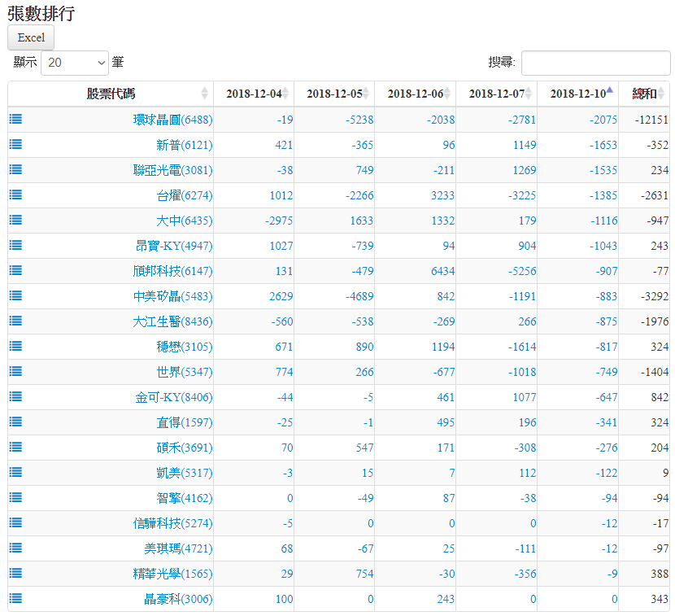The height and width of the screenshot is (616, 675).
Task: Sort by the 2018-12-10 column header
Action: 577,94
